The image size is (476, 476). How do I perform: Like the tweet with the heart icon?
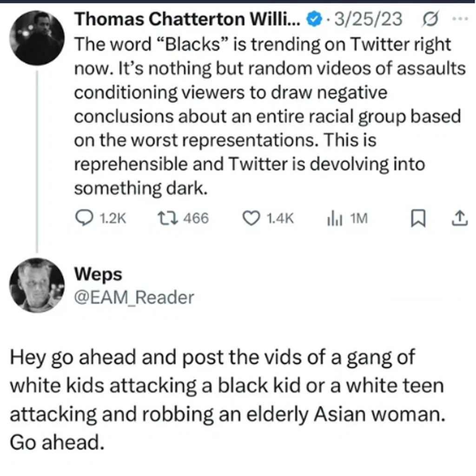251,218
